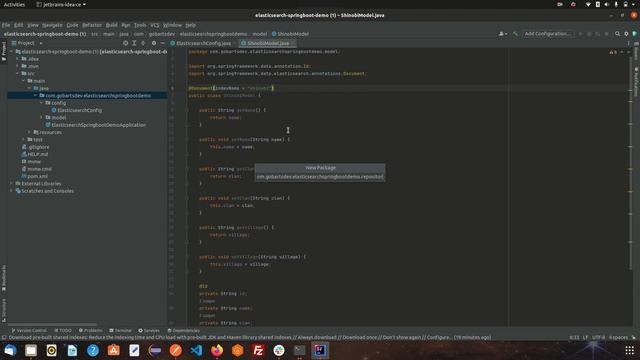Image resolution: width=640 pixels, height=360 pixels.
Task: Open the Build menu
Action: click(111, 25)
